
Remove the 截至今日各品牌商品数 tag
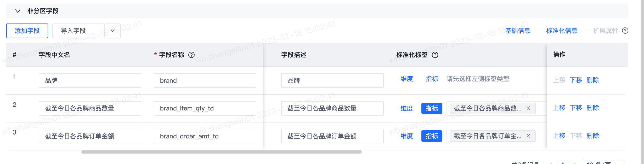[x=528, y=108]
